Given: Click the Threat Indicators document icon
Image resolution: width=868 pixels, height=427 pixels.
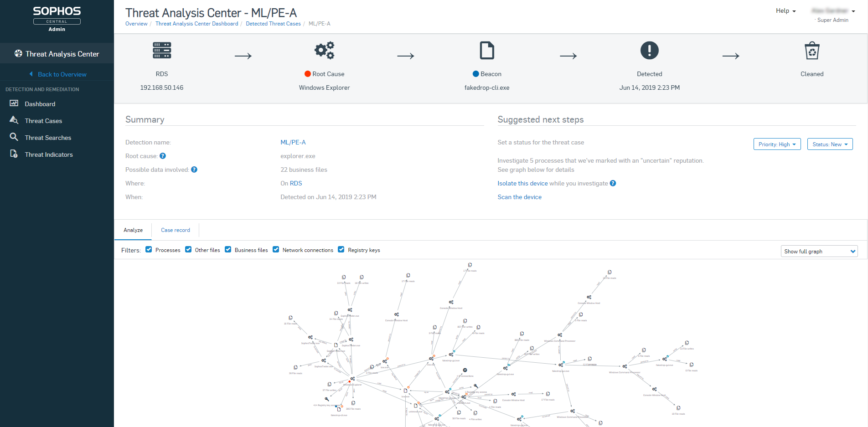Looking at the screenshot, I should [14, 154].
